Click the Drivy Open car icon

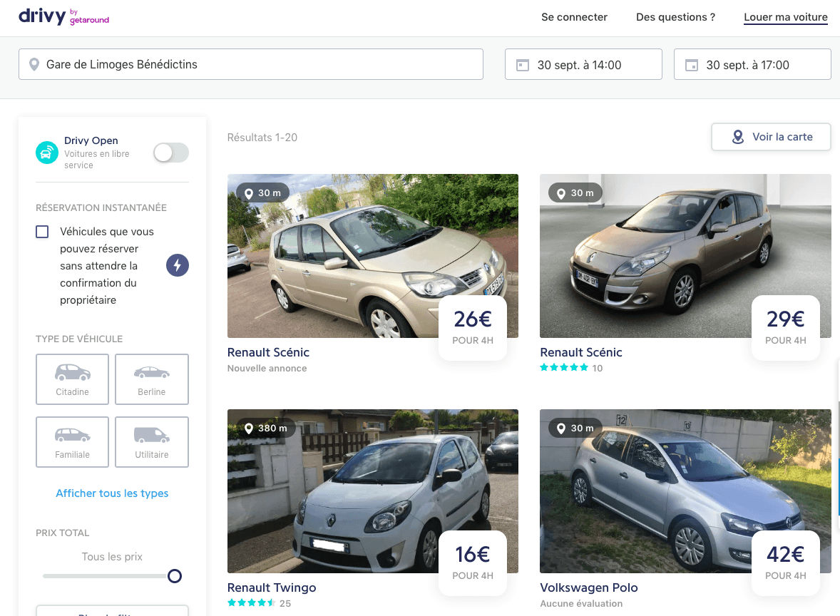click(x=47, y=153)
